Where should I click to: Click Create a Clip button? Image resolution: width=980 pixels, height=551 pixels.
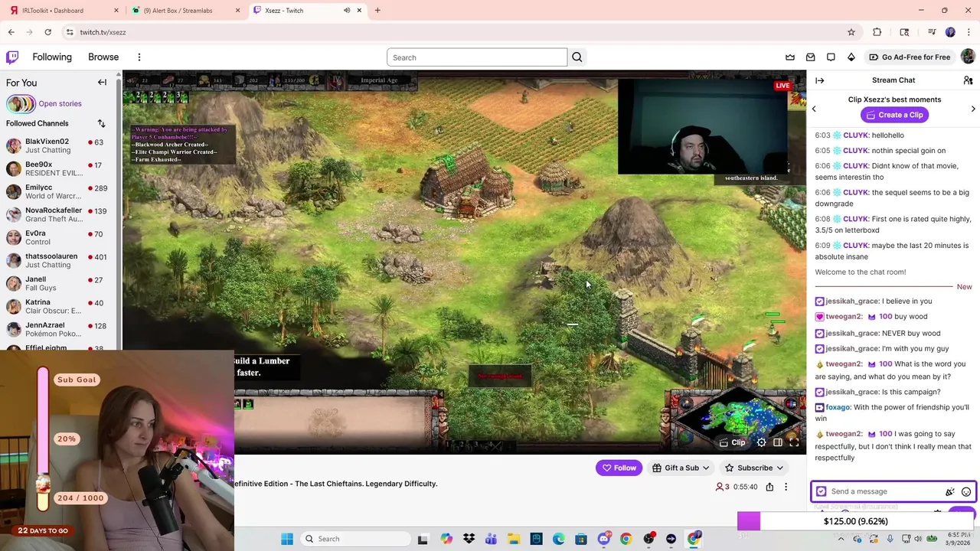coord(893,115)
